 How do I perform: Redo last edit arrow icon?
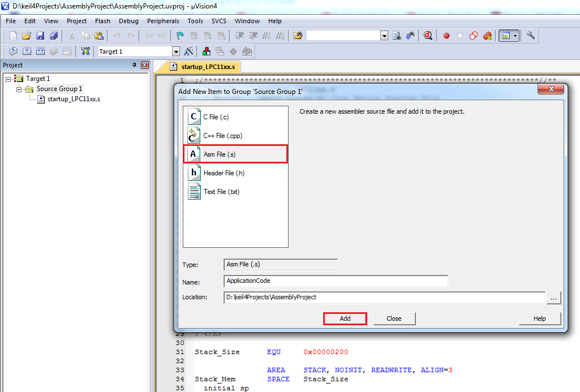coord(131,36)
